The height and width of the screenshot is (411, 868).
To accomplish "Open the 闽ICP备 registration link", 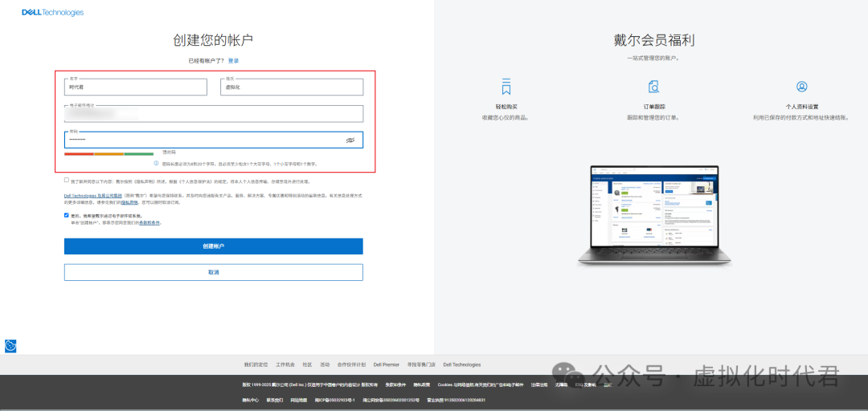I will 335,400.
